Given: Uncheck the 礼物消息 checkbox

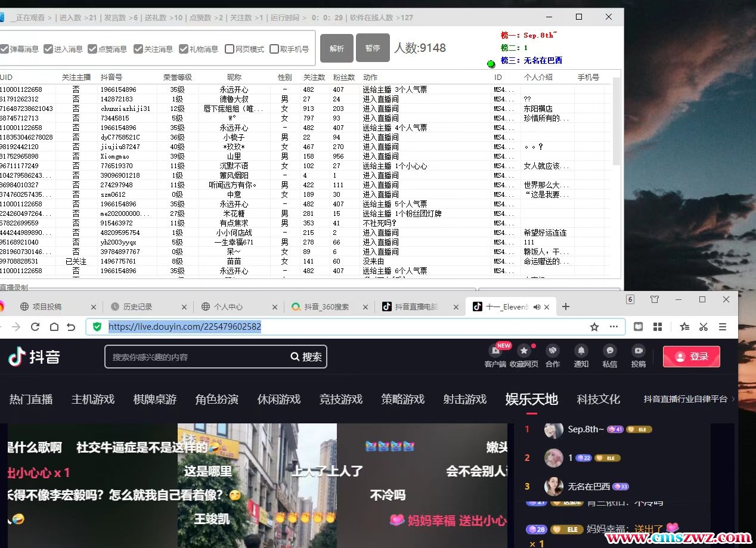Looking at the screenshot, I should pos(184,49).
